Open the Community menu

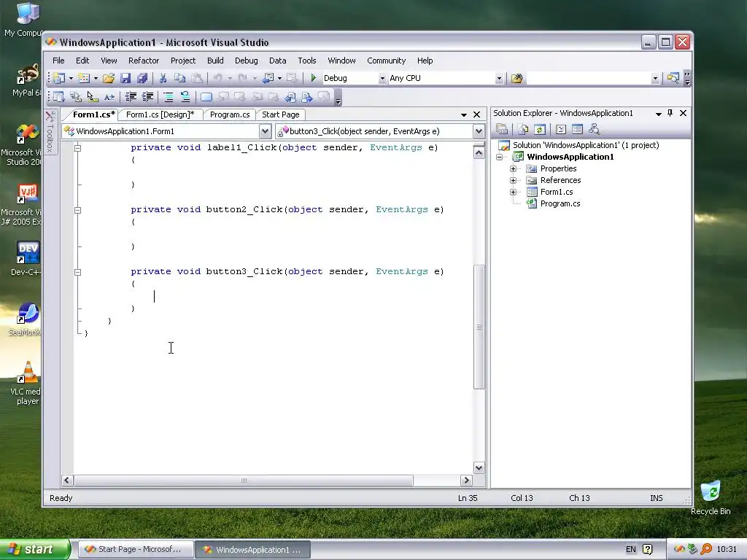click(x=386, y=61)
